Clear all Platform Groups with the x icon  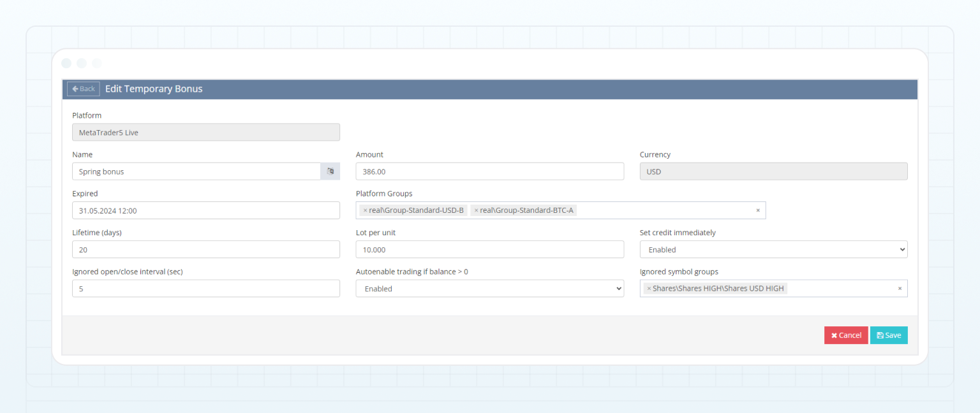758,210
